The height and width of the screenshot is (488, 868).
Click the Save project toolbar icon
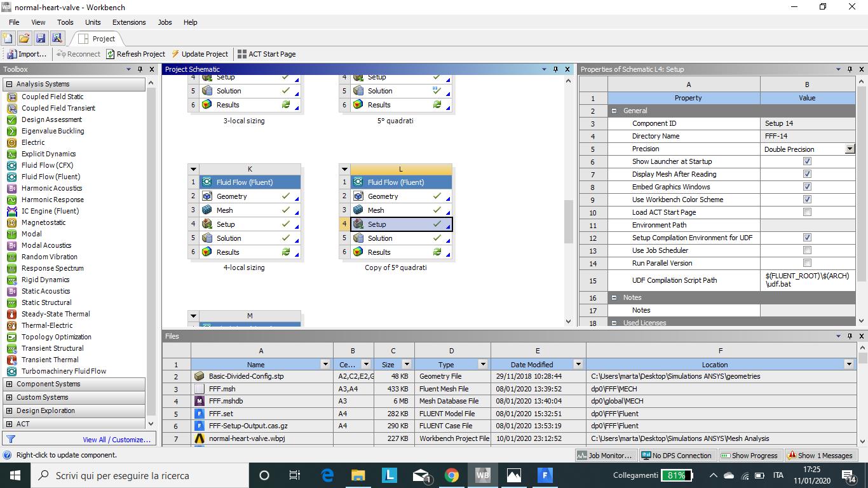point(41,38)
